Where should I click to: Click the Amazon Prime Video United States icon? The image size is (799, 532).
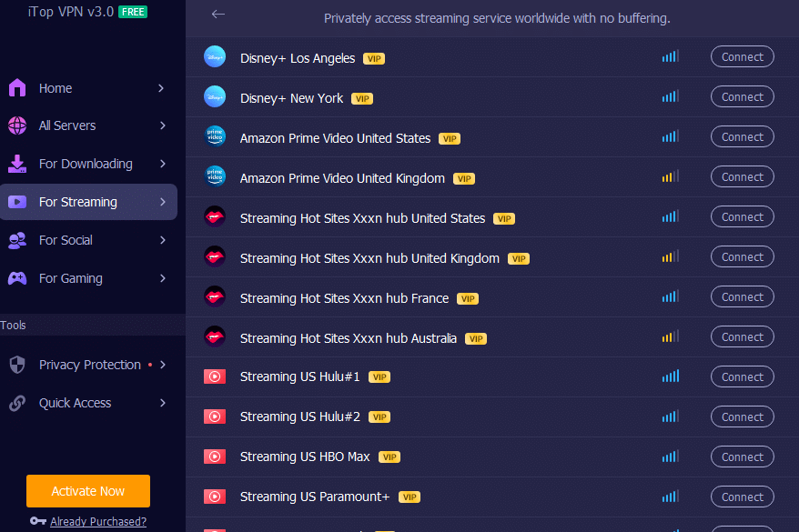point(215,136)
